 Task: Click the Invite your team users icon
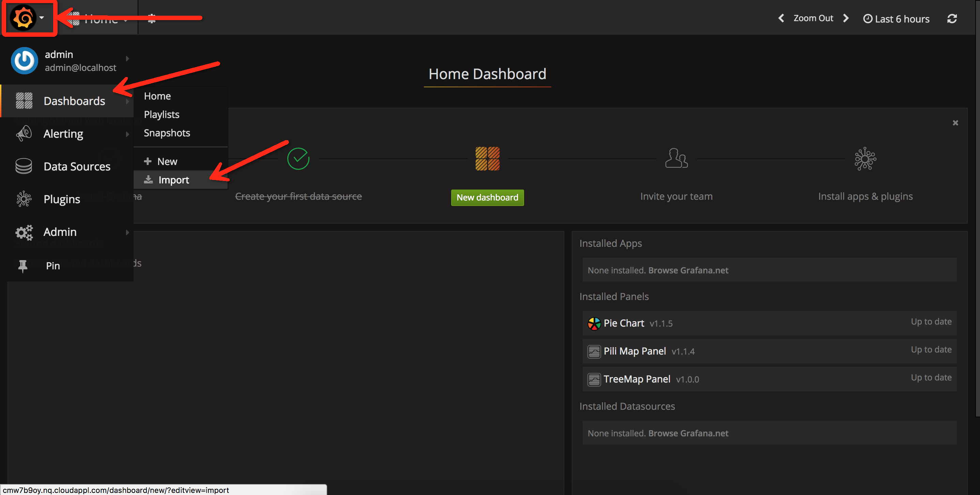pos(676,158)
